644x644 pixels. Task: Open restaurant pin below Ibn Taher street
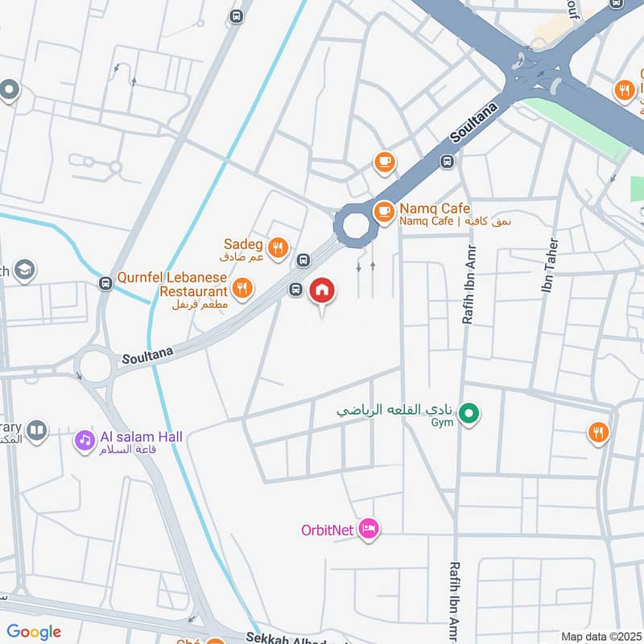[598, 433]
